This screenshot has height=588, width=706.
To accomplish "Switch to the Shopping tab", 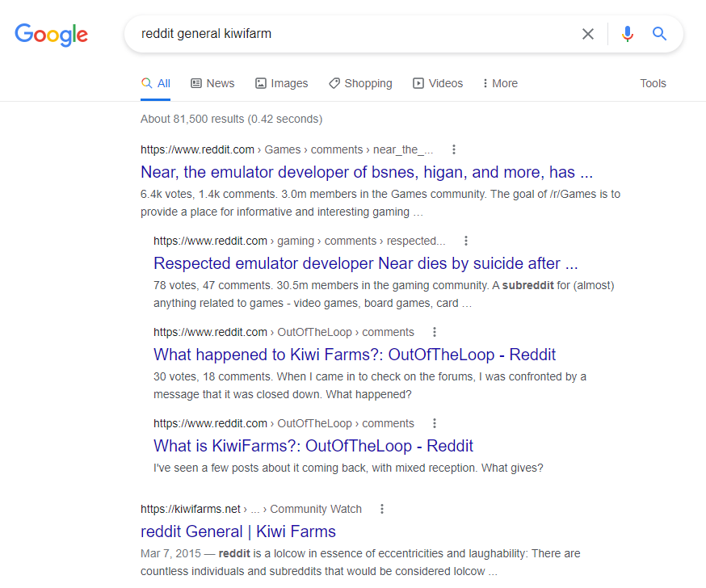I will point(360,83).
